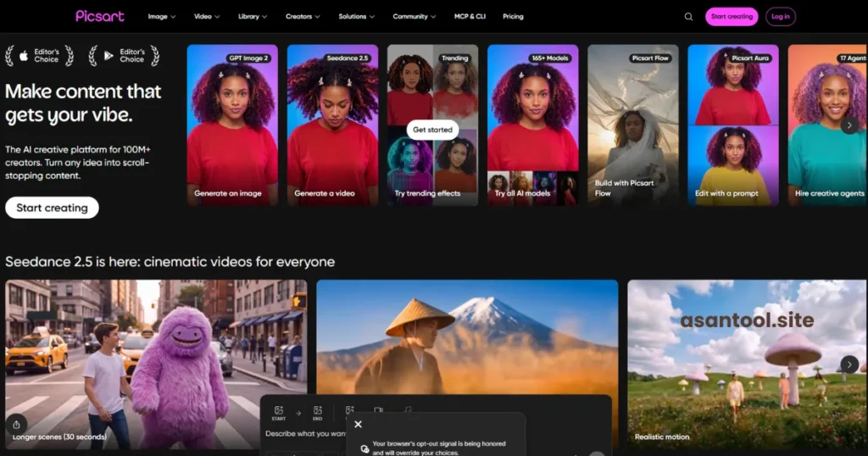Add an END frame image
This screenshot has width=868, height=456.
(x=317, y=413)
